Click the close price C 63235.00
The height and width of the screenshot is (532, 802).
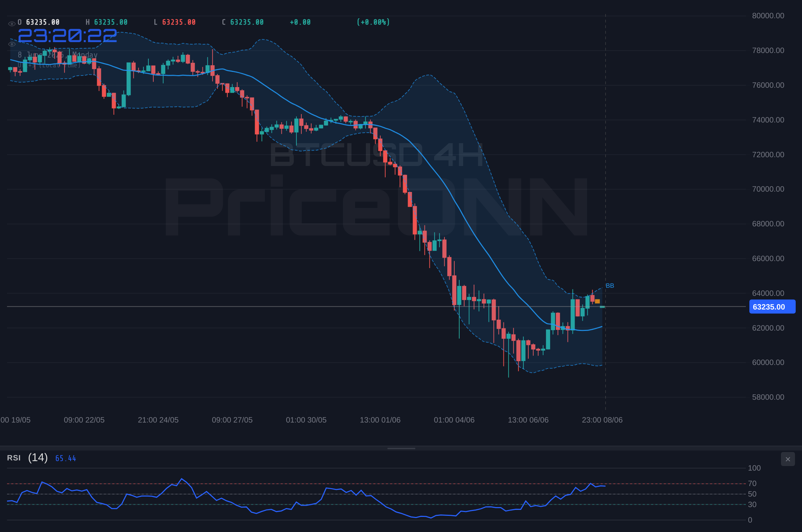[243, 22]
